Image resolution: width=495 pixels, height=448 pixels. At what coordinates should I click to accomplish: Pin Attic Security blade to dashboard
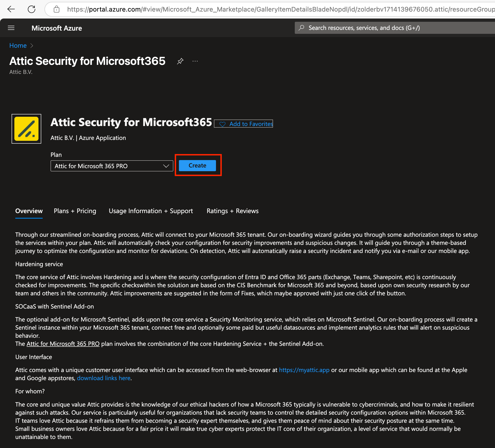pyautogui.click(x=180, y=61)
